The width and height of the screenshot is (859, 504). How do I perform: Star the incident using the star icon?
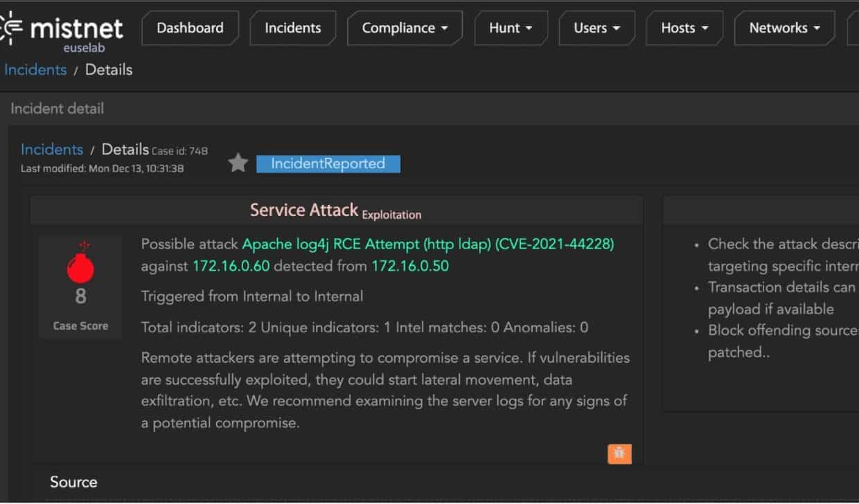[238, 162]
